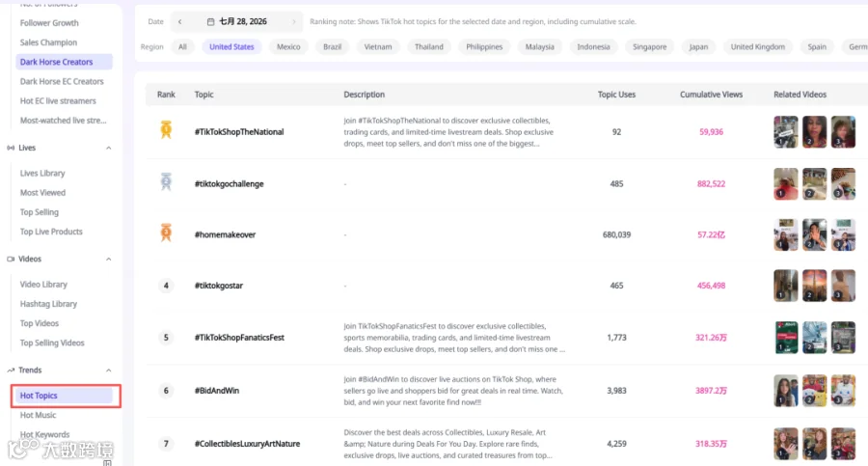This screenshot has height=466, width=868.
Task: Open the #CollectiblesLuxuryArtNature topic
Action: (248, 444)
